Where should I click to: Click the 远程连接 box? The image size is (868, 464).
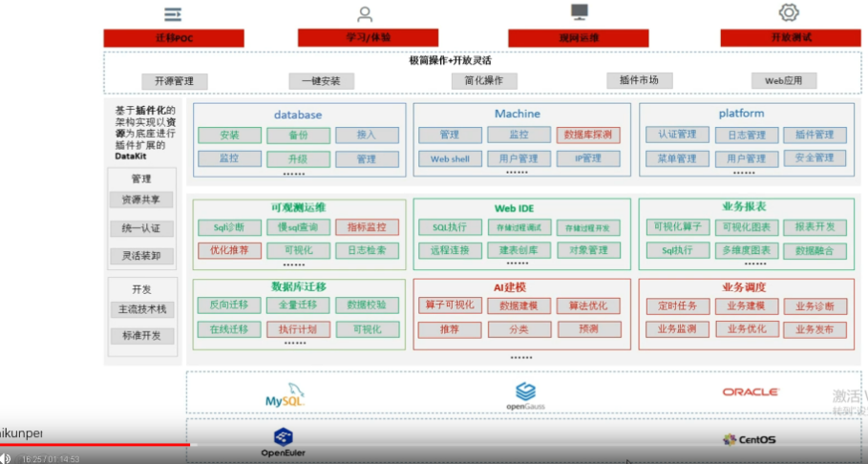tap(450, 251)
